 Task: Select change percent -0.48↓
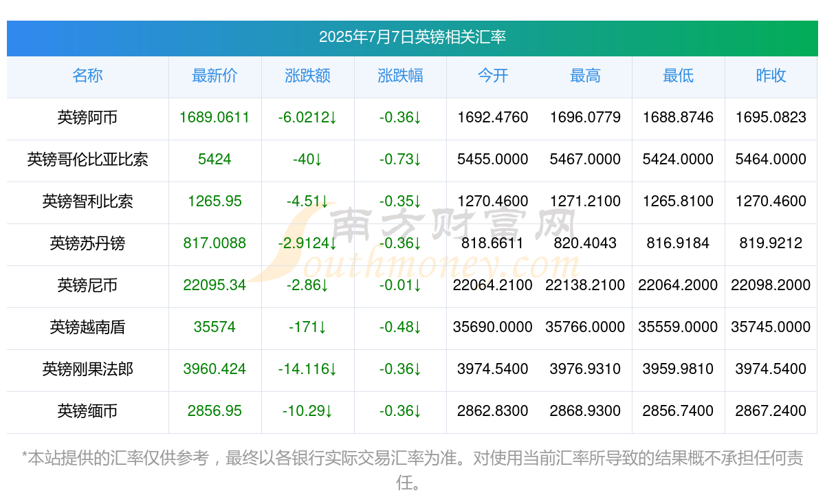(400, 327)
